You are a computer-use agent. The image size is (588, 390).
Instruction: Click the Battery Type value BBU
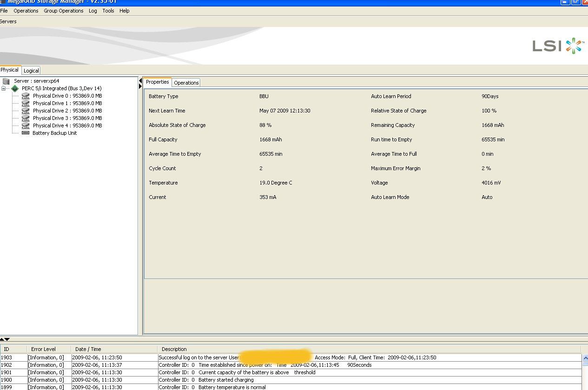click(264, 96)
